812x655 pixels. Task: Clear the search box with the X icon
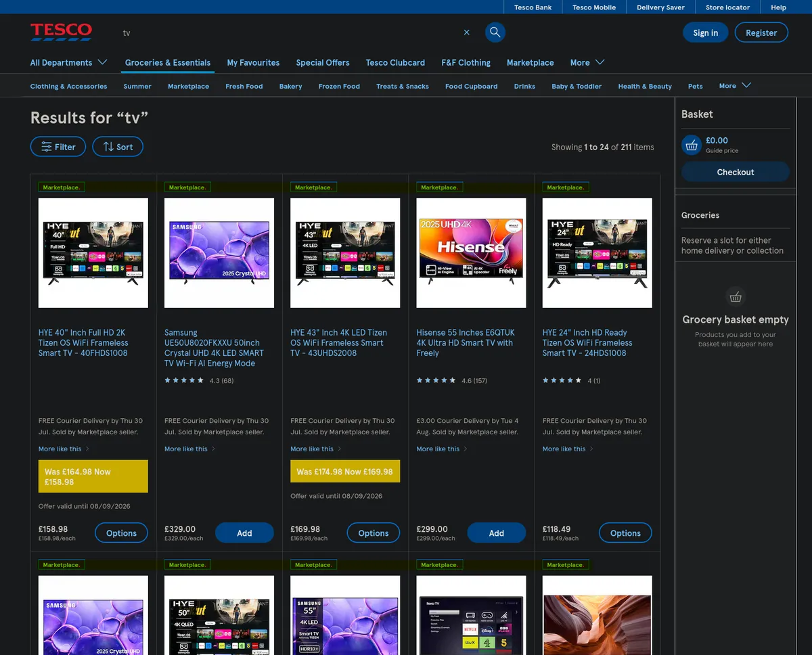tap(466, 32)
